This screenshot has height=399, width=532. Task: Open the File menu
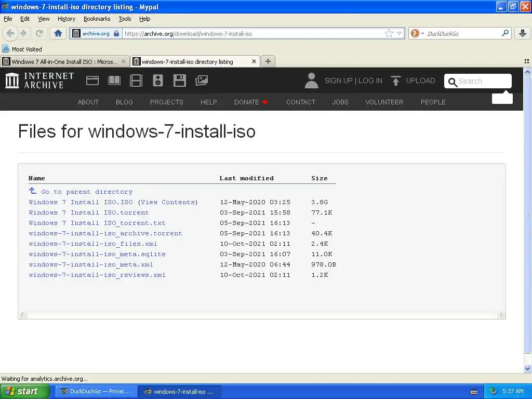(8, 19)
